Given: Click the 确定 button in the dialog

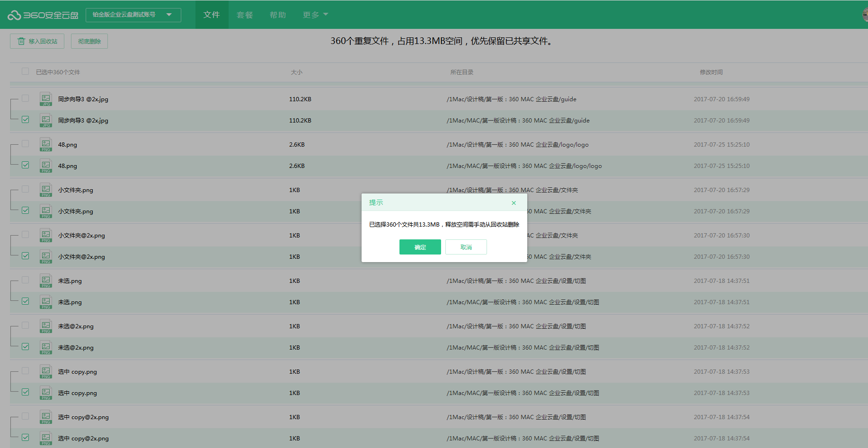Looking at the screenshot, I should (x=420, y=246).
